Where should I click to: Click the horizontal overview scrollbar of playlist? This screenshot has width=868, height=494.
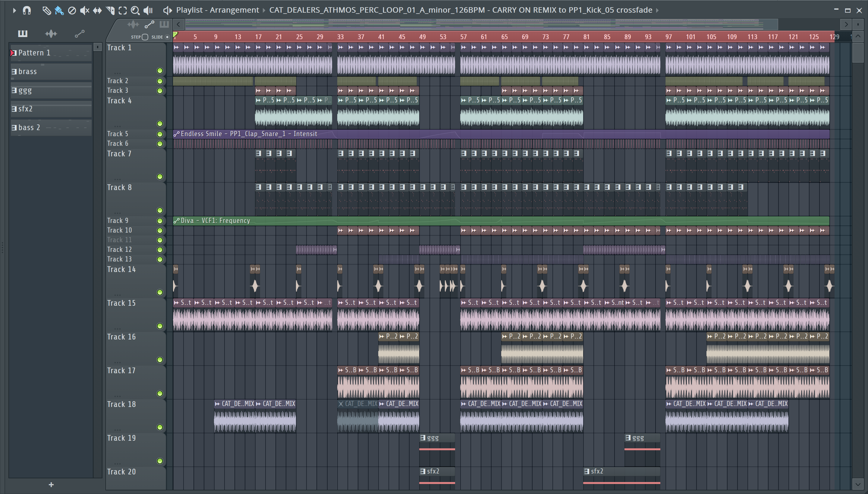[481, 24]
